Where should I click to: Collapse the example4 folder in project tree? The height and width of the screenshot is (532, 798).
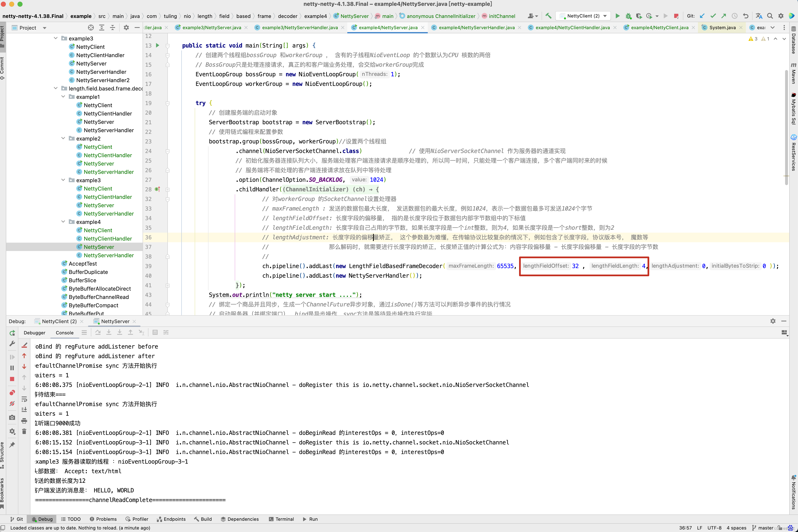(63, 222)
